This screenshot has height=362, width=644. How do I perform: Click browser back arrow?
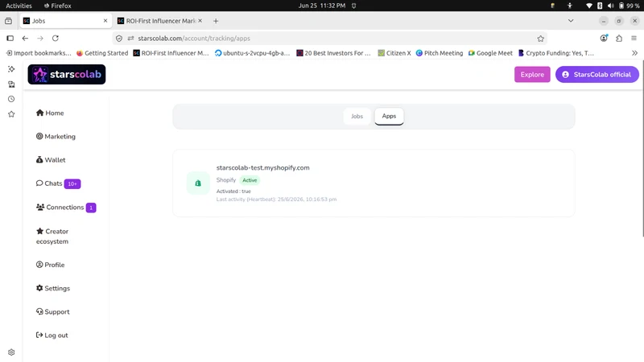[x=25, y=38]
